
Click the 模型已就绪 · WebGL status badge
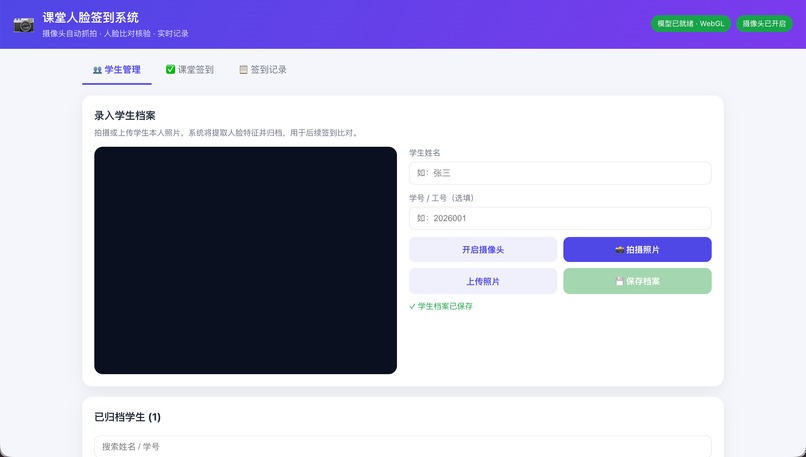coord(690,24)
